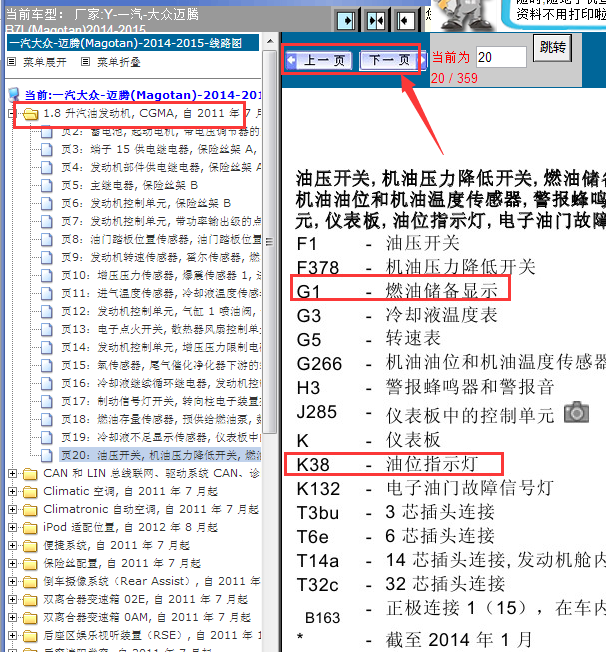The width and height of the screenshot is (606, 652).
Task: Click the 跳转 jump button
Action: pos(552,48)
